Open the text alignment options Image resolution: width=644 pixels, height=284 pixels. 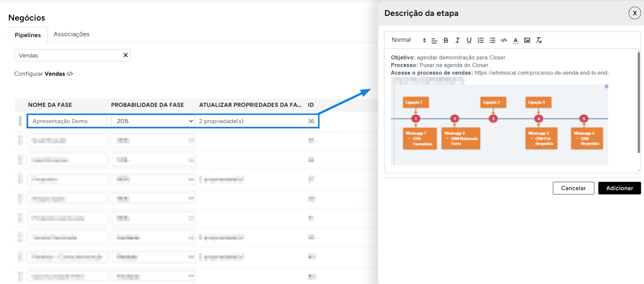434,41
